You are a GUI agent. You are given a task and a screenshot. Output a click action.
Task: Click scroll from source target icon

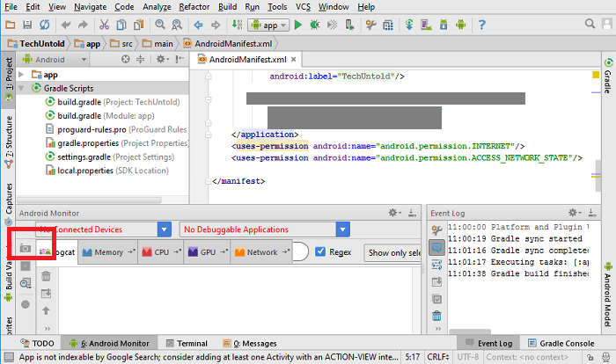[125, 59]
